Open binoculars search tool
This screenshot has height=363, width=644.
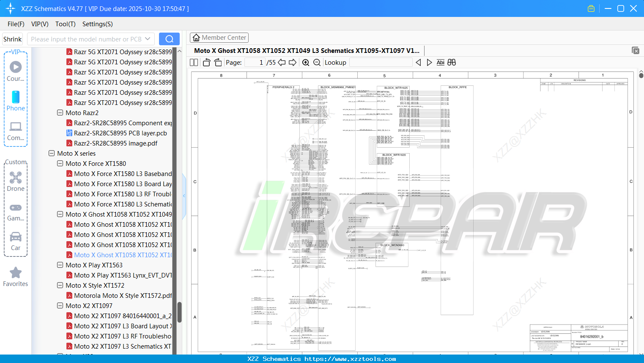[451, 62]
